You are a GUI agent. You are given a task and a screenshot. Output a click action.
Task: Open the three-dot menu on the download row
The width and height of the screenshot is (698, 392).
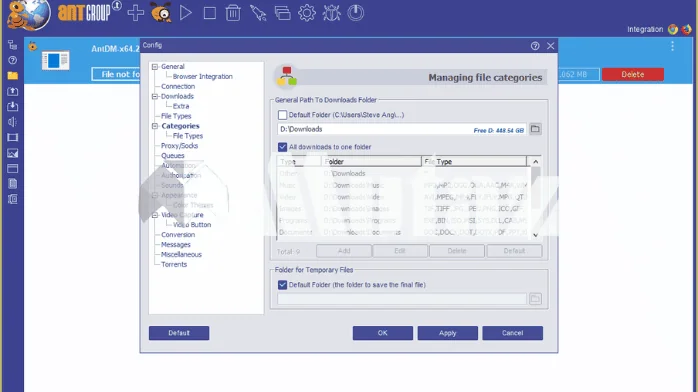tap(672, 46)
